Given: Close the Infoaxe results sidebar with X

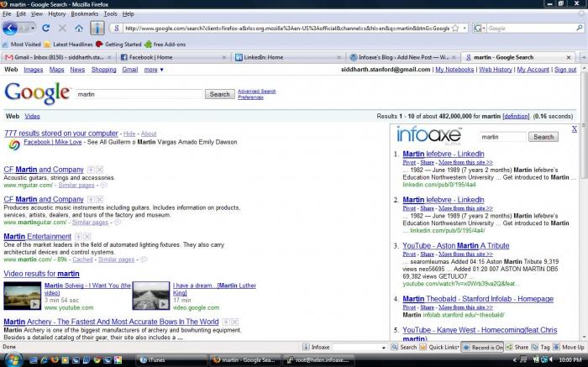Looking at the screenshot, I should [x=574, y=129].
